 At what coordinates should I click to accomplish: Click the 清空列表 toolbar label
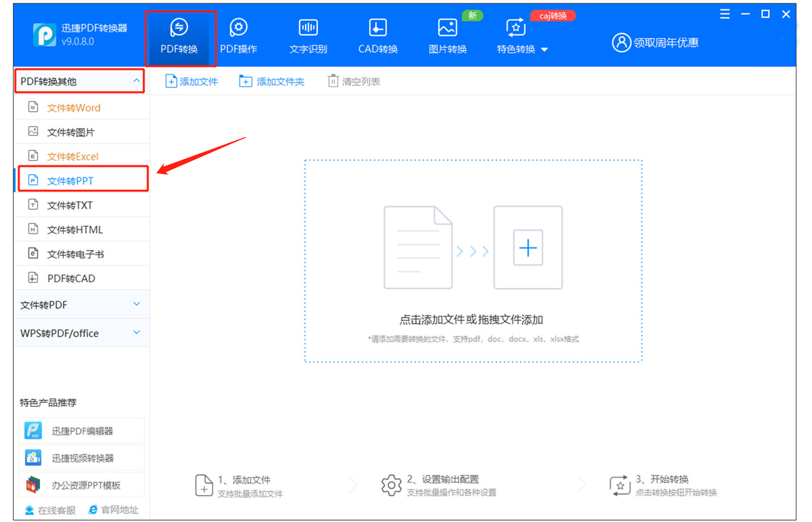pos(361,82)
